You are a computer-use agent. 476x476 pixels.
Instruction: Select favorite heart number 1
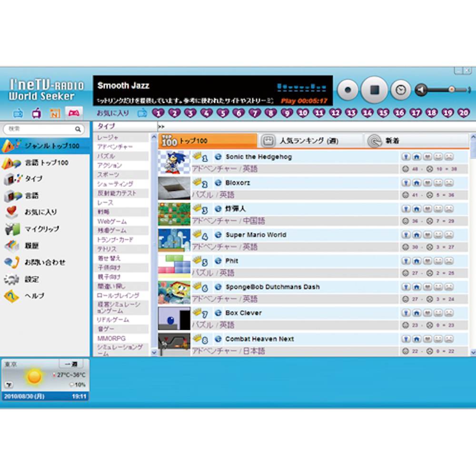[158, 113]
